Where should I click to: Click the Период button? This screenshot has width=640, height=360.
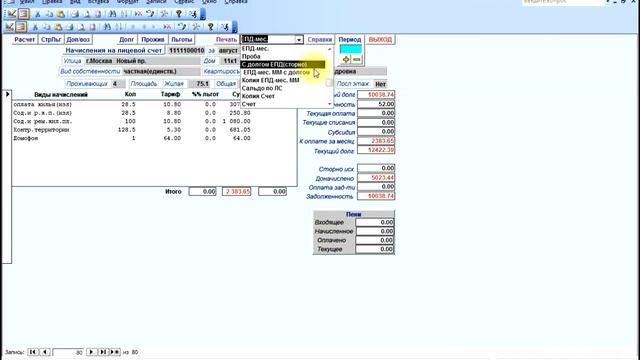coord(350,40)
